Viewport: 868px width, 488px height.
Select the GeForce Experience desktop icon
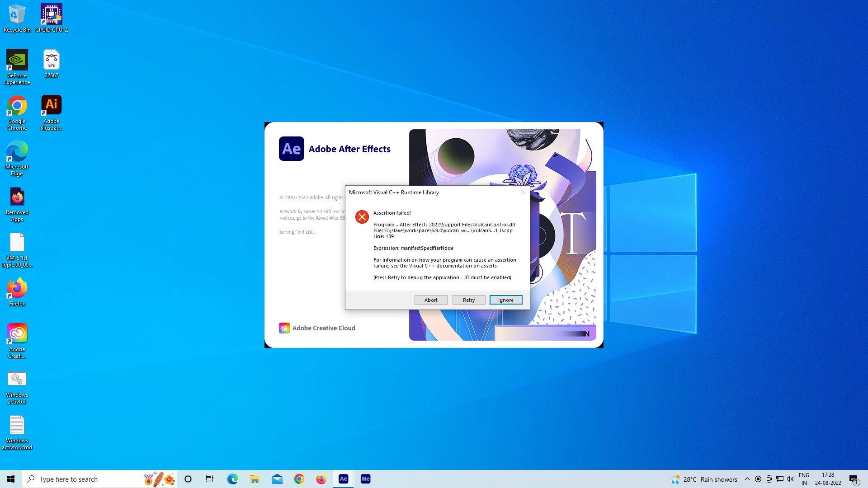[17, 67]
